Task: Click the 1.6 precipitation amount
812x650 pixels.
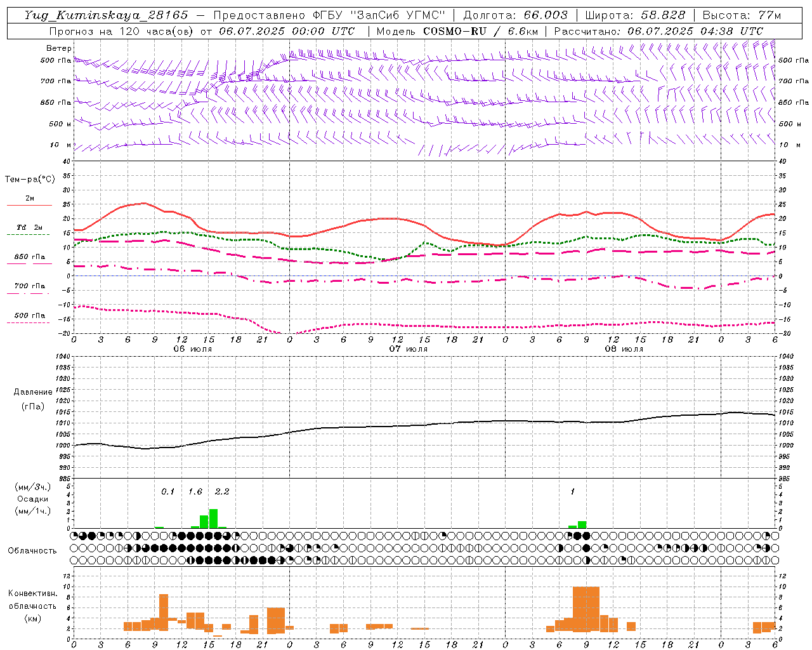Action: [x=195, y=491]
